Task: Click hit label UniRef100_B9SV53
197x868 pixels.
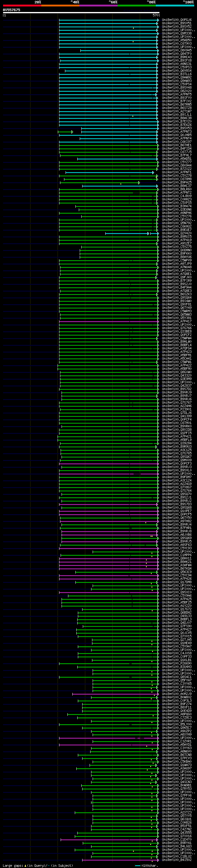Action: [x=177, y=128]
